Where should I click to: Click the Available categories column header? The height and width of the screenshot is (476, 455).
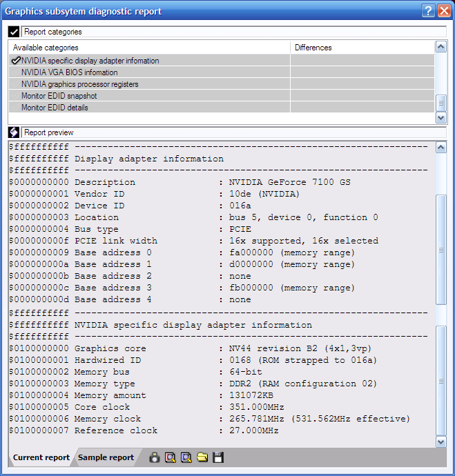(149, 48)
